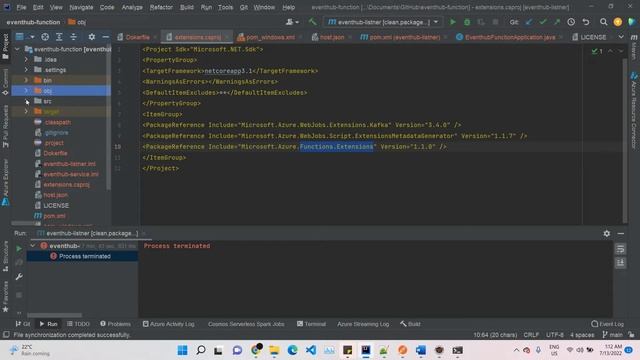Expand the .idea folder

pyautogui.click(x=26, y=59)
